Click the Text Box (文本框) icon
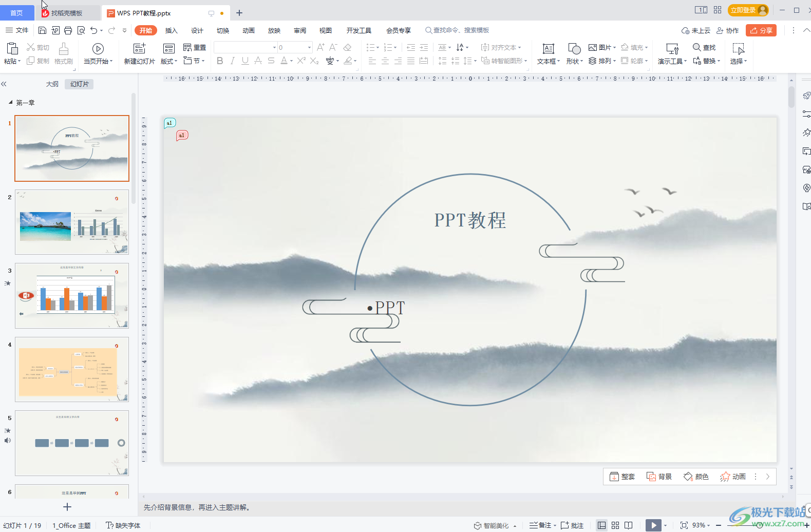Image resolution: width=811 pixels, height=532 pixels. [549, 49]
